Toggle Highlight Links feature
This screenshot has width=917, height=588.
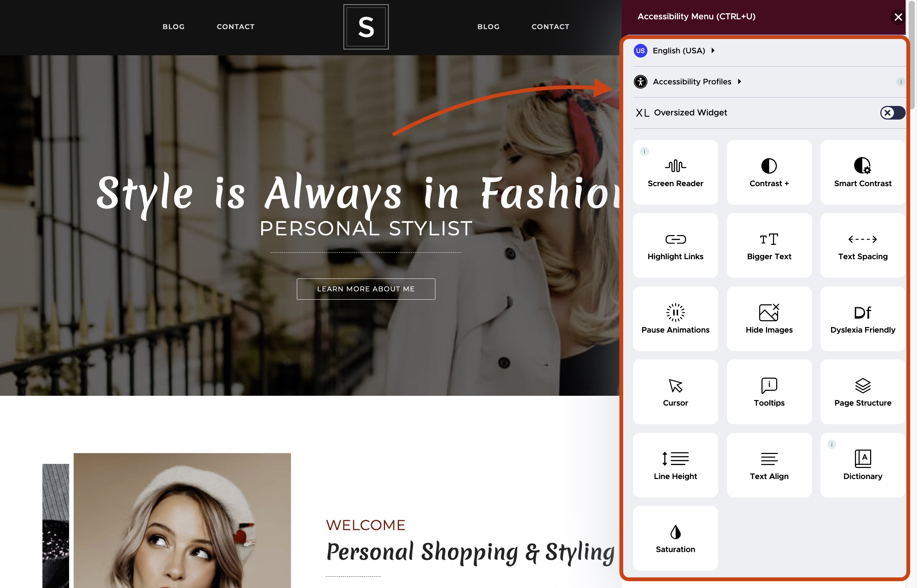(675, 245)
